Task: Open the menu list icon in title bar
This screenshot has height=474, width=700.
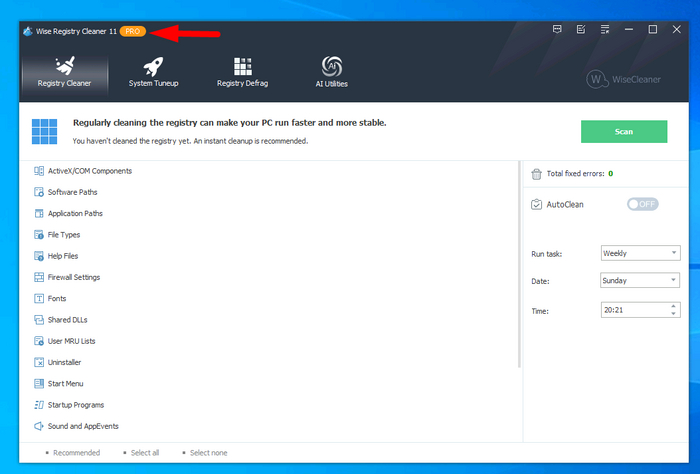Action: (x=605, y=30)
